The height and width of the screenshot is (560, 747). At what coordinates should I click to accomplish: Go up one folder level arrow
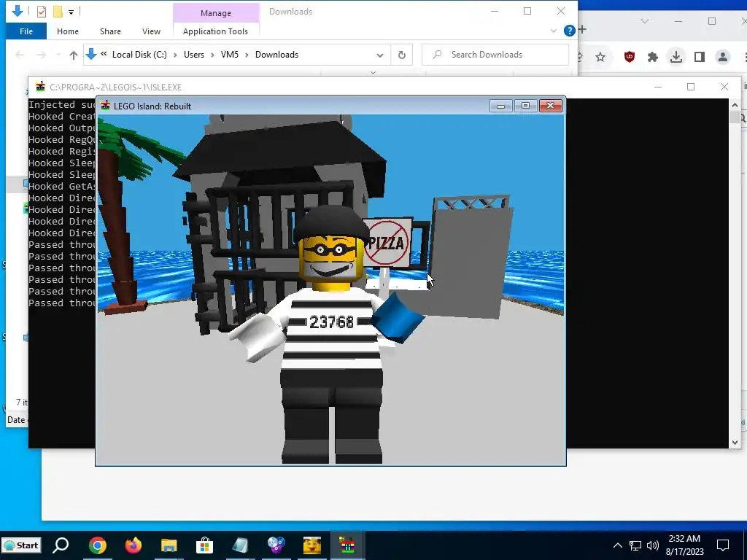coord(74,55)
